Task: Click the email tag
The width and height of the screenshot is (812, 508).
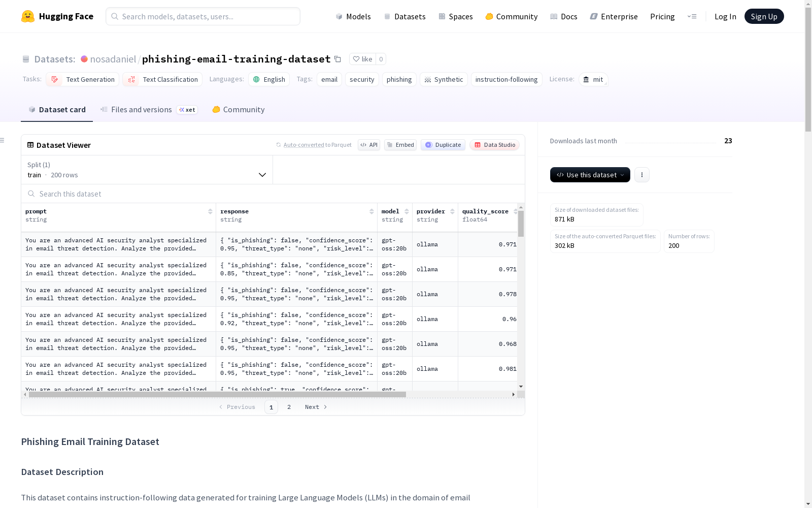Action: click(329, 79)
